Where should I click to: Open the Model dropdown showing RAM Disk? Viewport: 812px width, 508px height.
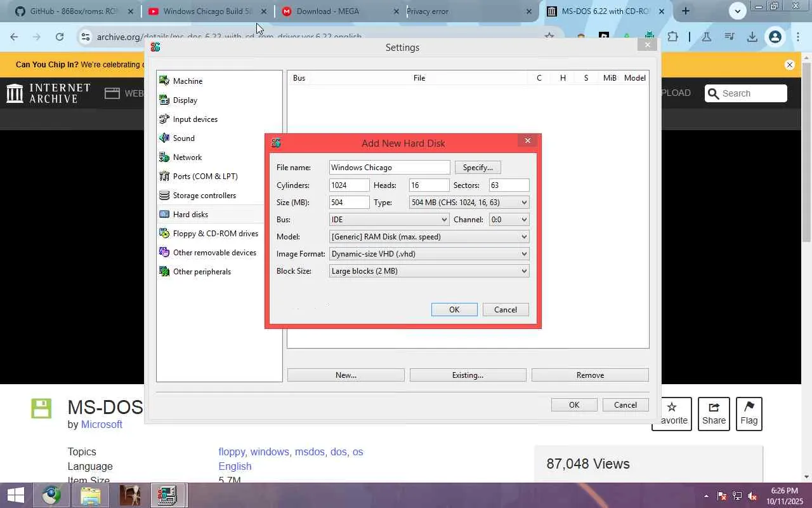[429, 237]
